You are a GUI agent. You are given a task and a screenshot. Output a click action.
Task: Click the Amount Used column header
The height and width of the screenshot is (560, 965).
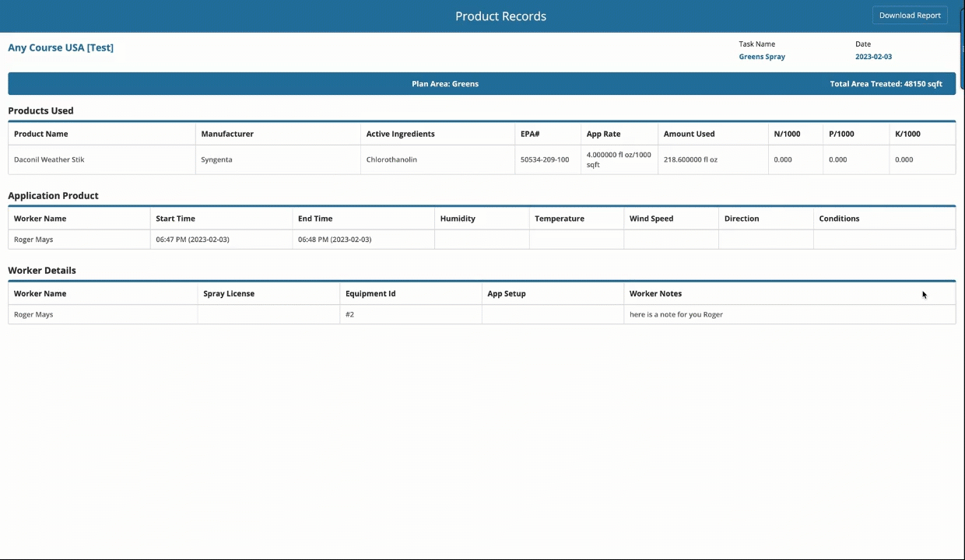click(x=689, y=134)
